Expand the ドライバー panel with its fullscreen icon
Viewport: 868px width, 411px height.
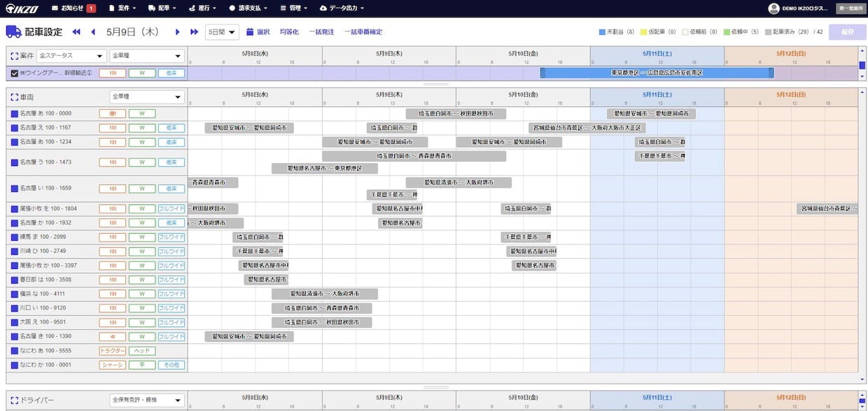[15, 400]
